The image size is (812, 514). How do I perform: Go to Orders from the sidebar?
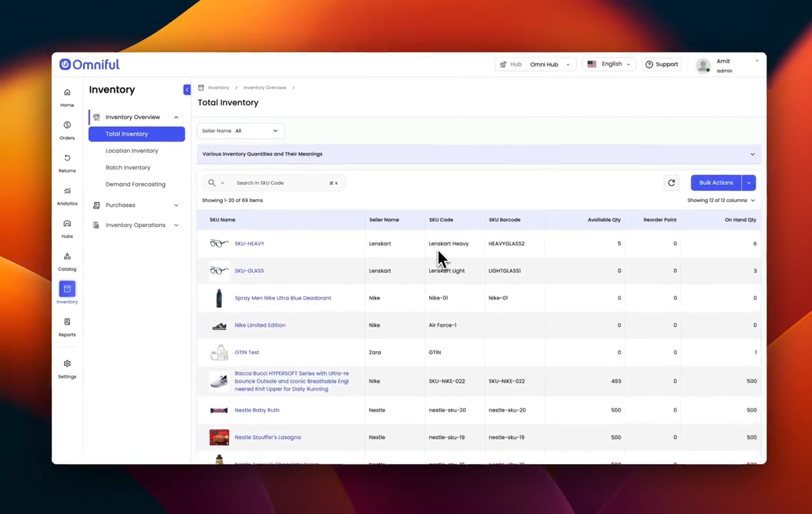(x=67, y=126)
